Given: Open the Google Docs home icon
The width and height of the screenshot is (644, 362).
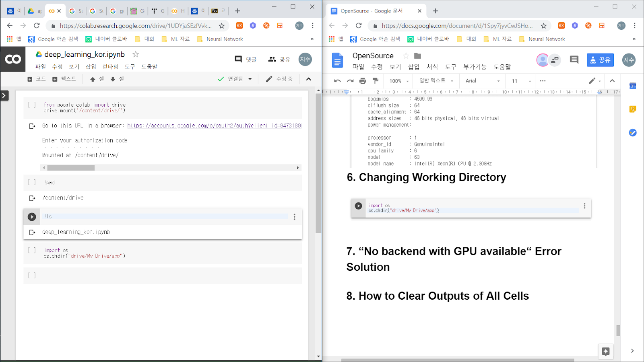Looking at the screenshot, I should click(x=337, y=60).
